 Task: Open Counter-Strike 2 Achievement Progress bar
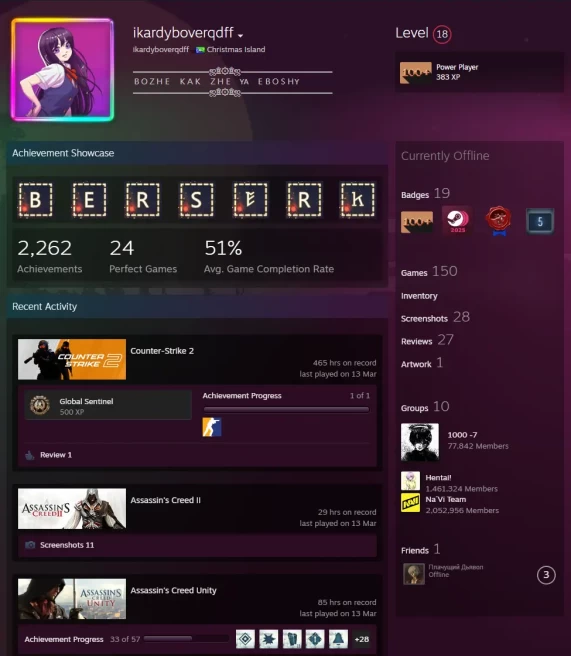[x=286, y=410]
